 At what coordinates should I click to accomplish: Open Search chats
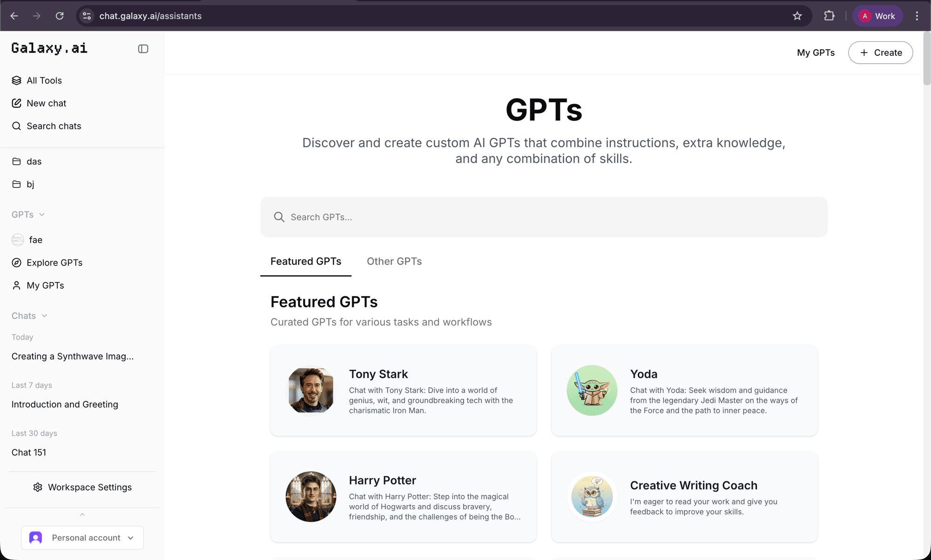point(54,126)
